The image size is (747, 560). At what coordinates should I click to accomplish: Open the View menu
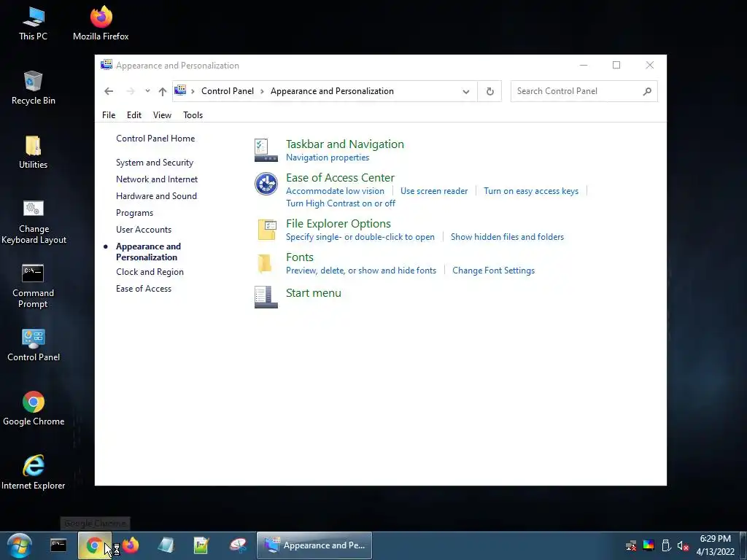tap(162, 115)
